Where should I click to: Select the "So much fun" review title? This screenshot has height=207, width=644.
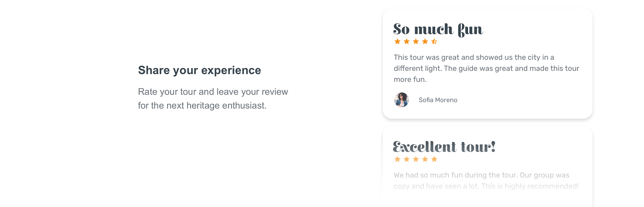tap(438, 30)
